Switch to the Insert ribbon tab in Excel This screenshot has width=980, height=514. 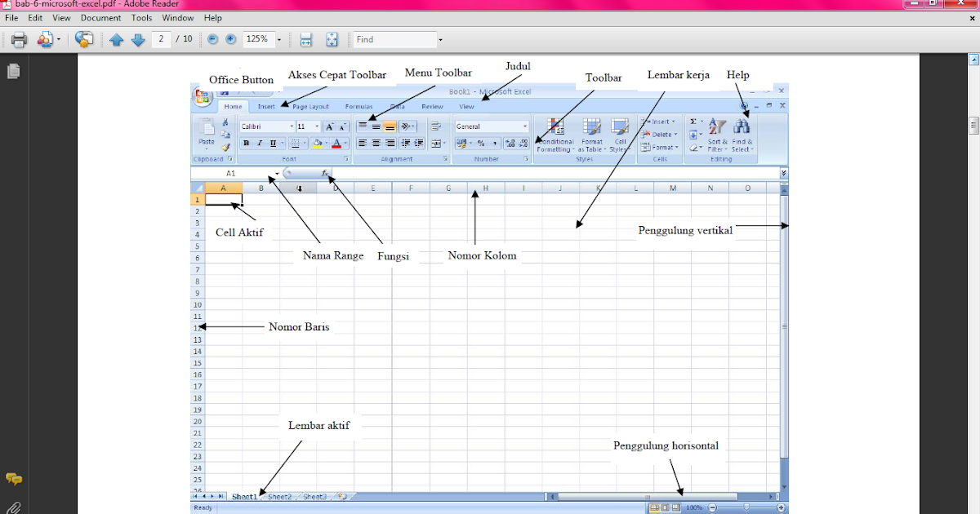tap(266, 106)
